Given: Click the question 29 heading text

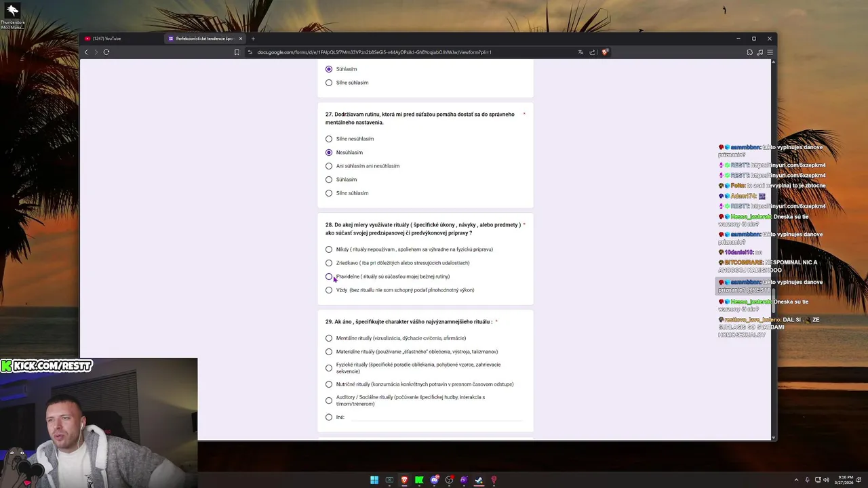Looking at the screenshot, I should coord(408,321).
